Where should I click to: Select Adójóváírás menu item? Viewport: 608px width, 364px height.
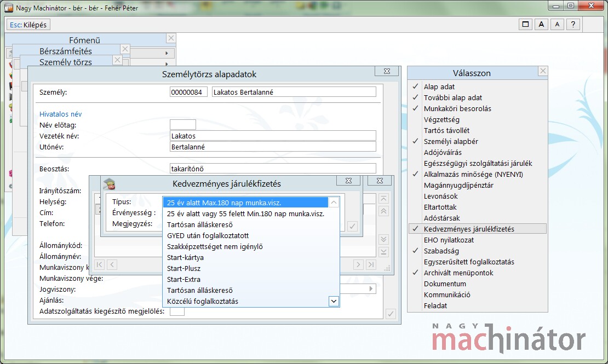click(x=477, y=152)
